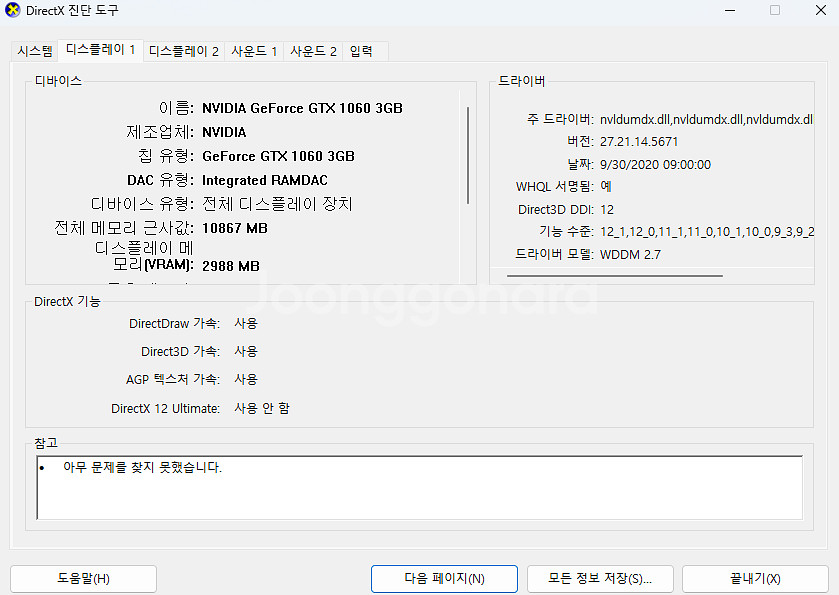839x595 pixels.
Task: Click the 이름 field label
Action: click(176, 108)
